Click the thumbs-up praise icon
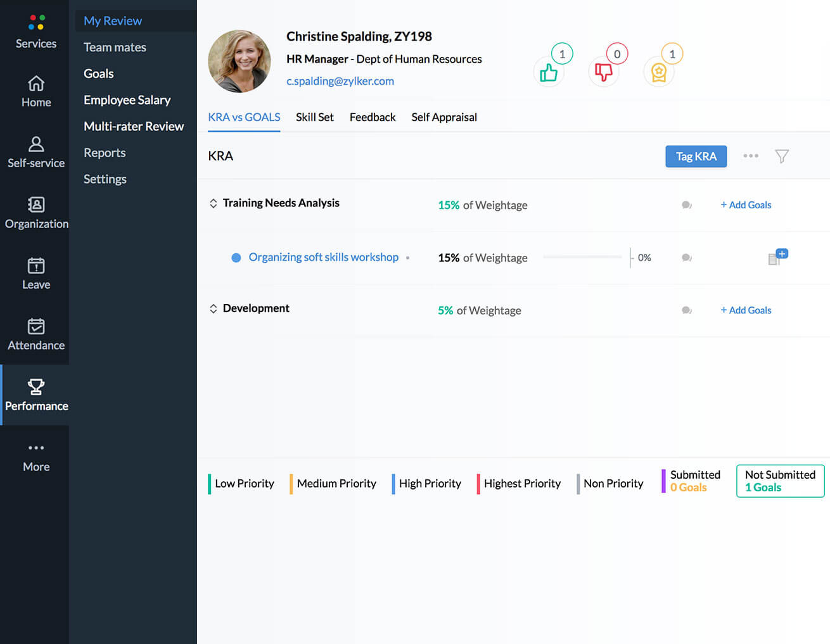Screen dimensions: 830x644 point(548,72)
